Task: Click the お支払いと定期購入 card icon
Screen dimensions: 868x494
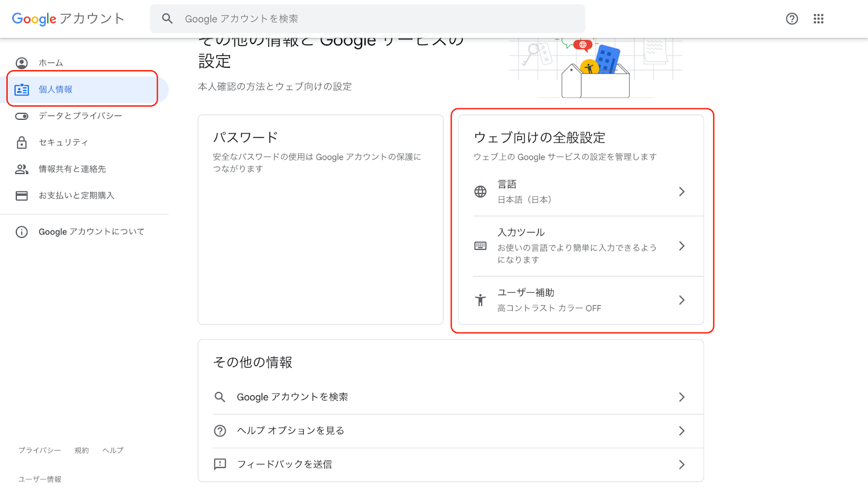Action: [22, 196]
